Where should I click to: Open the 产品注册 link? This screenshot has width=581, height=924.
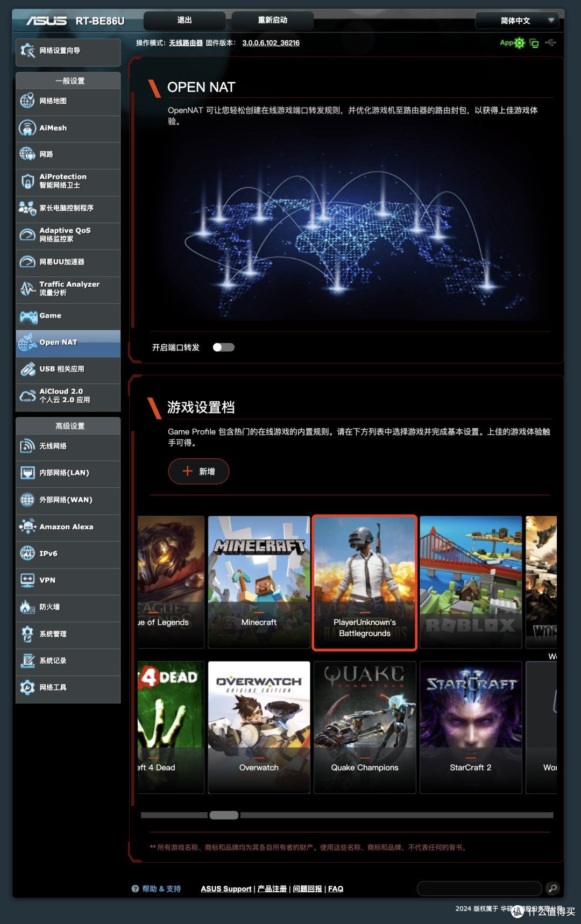(x=272, y=889)
